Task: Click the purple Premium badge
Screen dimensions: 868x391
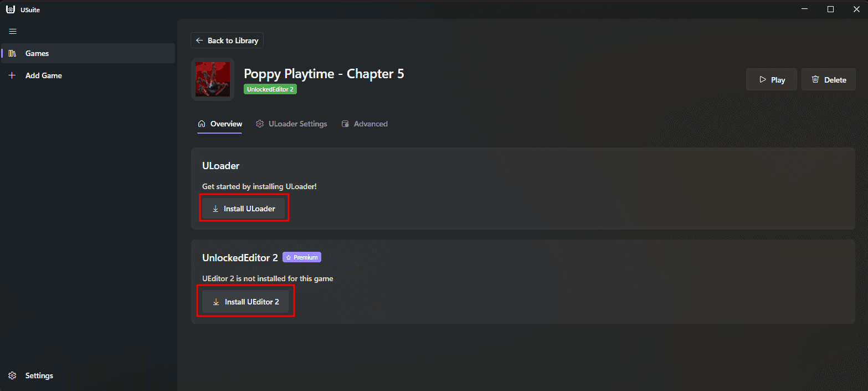Action: [x=302, y=257]
